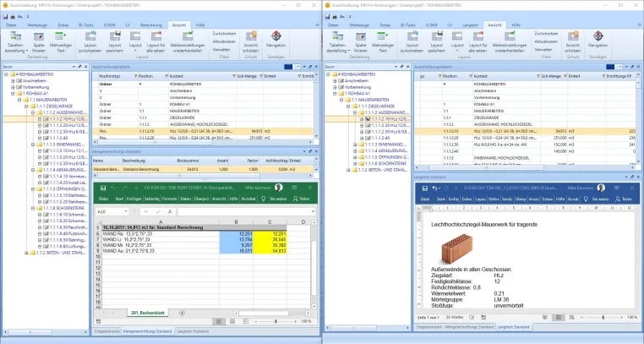Select Mehrzeiliger Text in the right window
This screenshot has width=644, height=344.
pyautogui.click(x=382, y=42)
